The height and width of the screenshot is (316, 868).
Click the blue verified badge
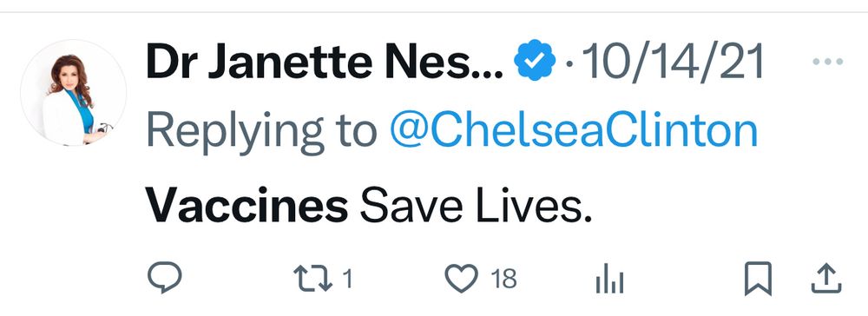(x=534, y=60)
